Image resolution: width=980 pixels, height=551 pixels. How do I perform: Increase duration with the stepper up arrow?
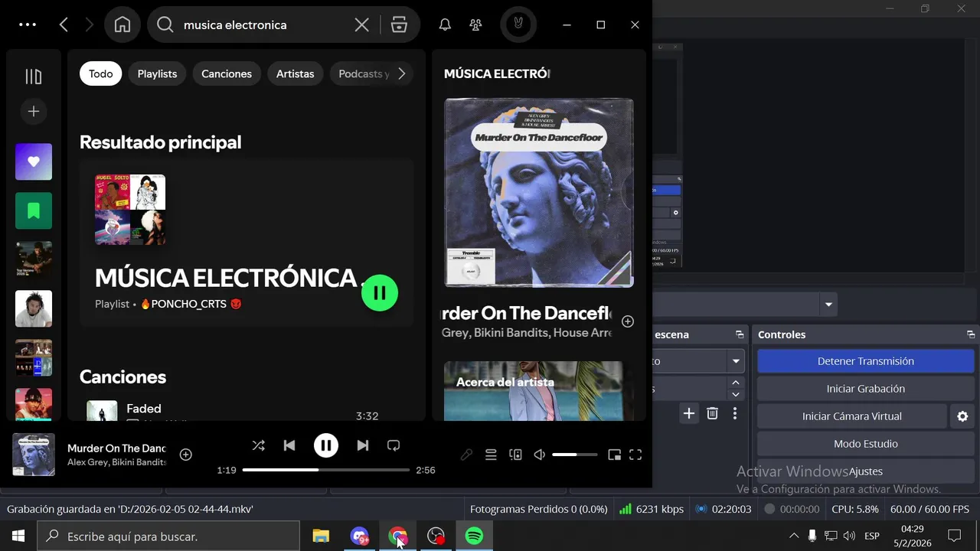pos(736,383)
